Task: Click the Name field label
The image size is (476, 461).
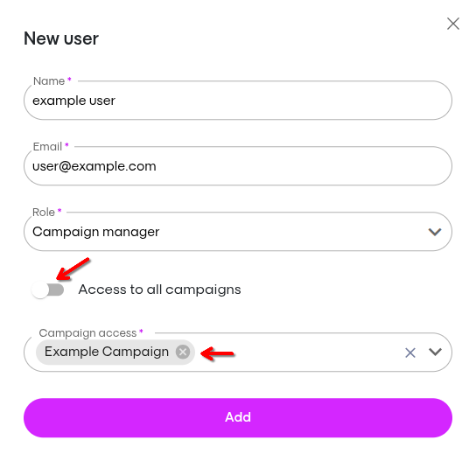Action: click(x=49, y=81)
